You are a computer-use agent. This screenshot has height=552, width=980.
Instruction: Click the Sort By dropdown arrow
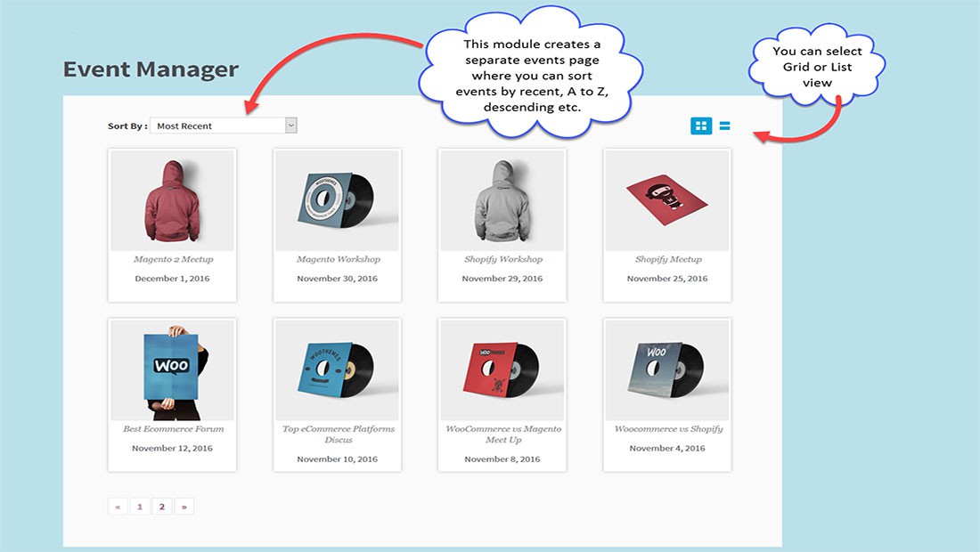[290, 125]
